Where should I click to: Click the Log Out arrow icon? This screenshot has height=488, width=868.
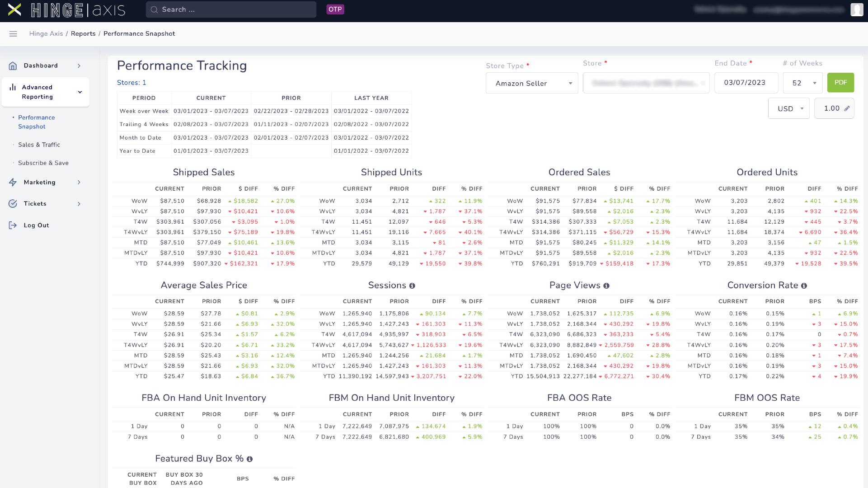(13, 225)
